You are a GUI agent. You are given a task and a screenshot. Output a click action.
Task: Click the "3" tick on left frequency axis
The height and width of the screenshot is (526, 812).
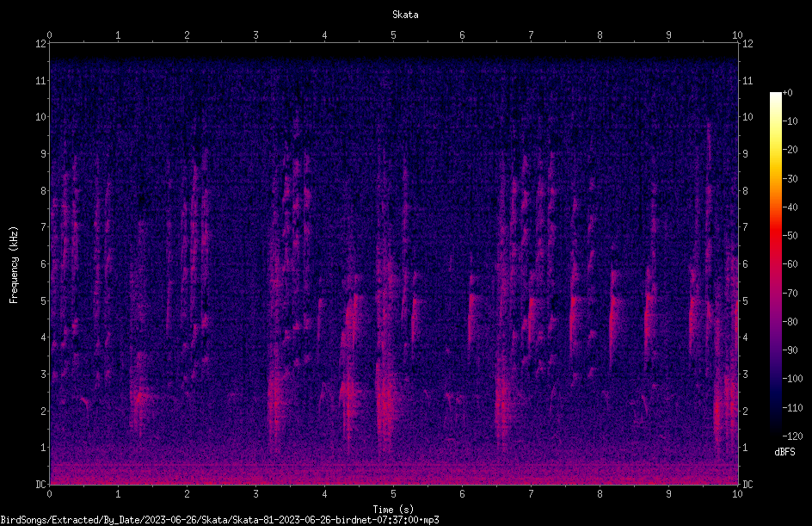coord(43,374)
